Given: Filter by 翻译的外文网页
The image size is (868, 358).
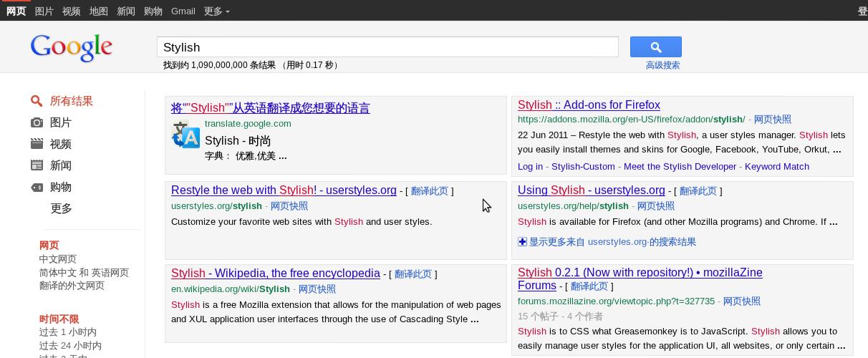Looking at the screenshot, I should pos(72,286).
